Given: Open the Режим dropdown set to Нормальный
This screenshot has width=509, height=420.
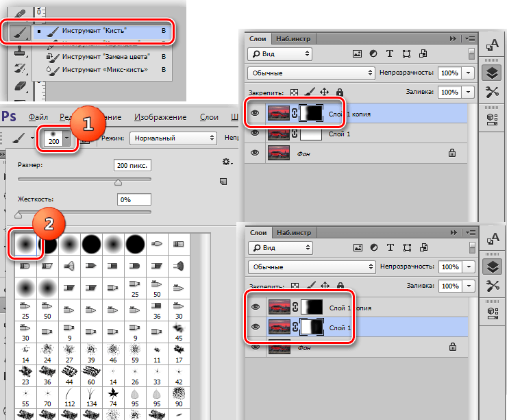Looking at the screenshot, I should tap(173, 138).
